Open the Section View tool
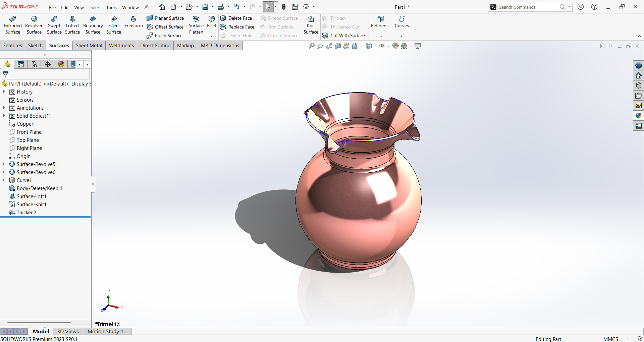This screenshot has height=342, width=644. click(338, 46)
